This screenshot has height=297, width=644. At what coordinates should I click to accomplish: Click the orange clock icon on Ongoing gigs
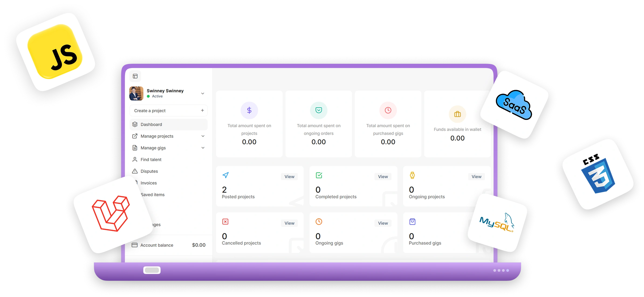[x=319, y=222]
